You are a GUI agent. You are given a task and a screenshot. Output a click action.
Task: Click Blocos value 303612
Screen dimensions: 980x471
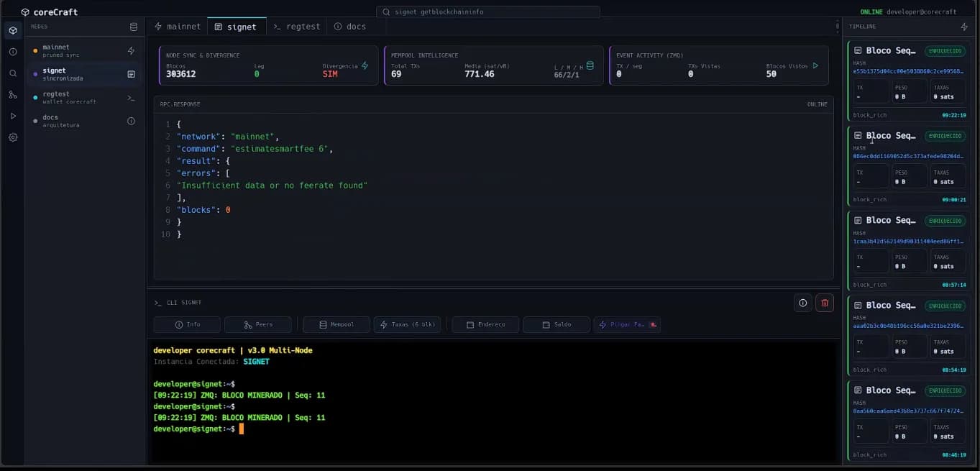[180, 74]
